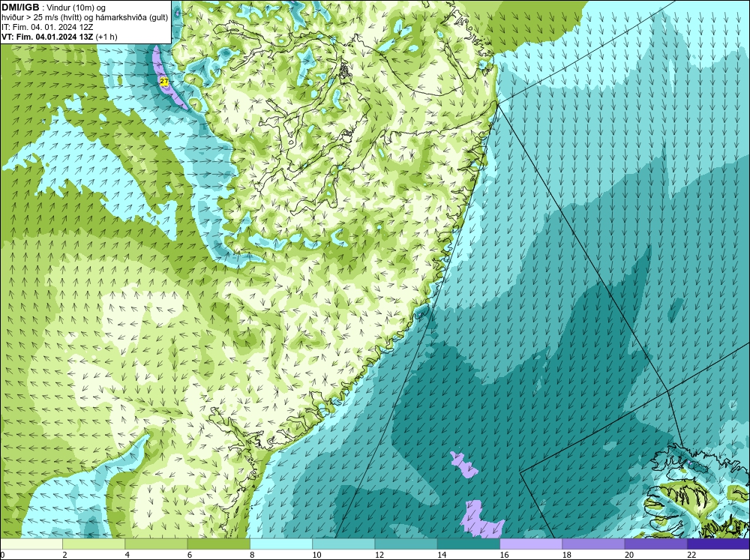Click the DMI/IGB title text
The height and width of the screenshot is (560, 750).
[21, 7]
